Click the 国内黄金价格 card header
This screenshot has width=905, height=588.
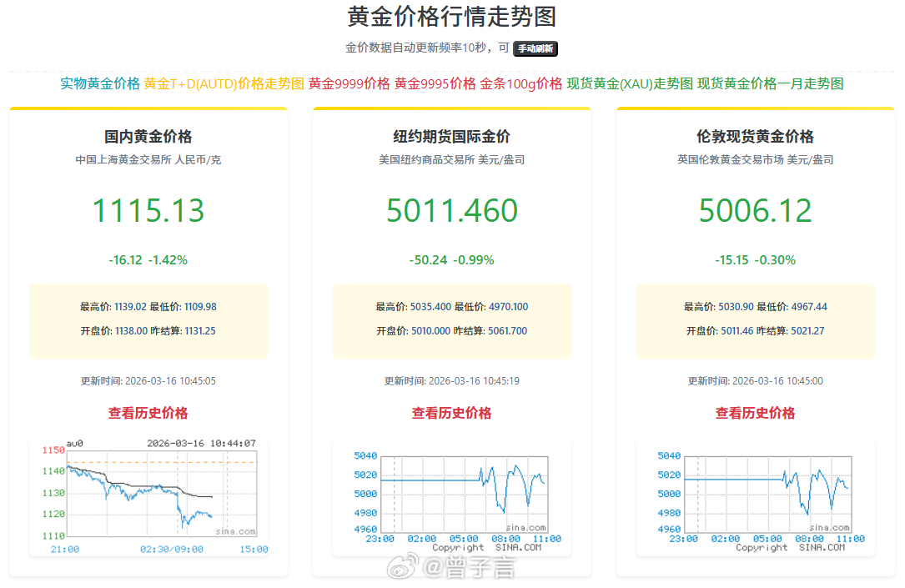click(x=148, y=135)
